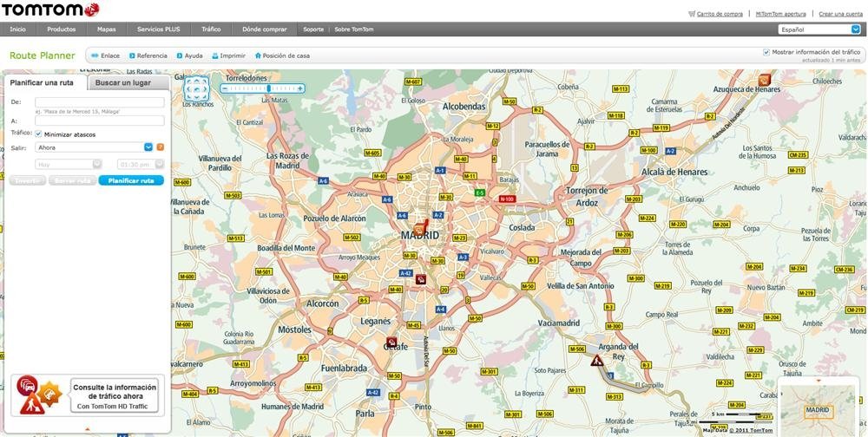Open Ayuda help in the toolbar

click(x=189, y=55)
